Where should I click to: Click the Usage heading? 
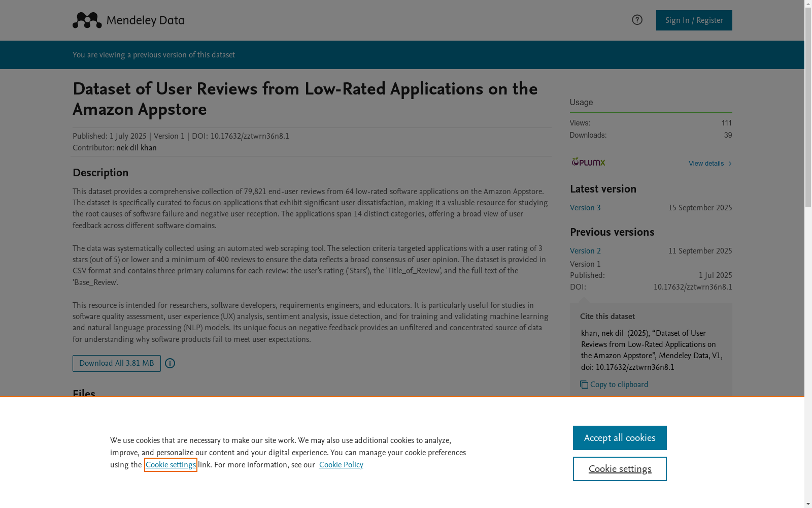[x=581, y=102]
